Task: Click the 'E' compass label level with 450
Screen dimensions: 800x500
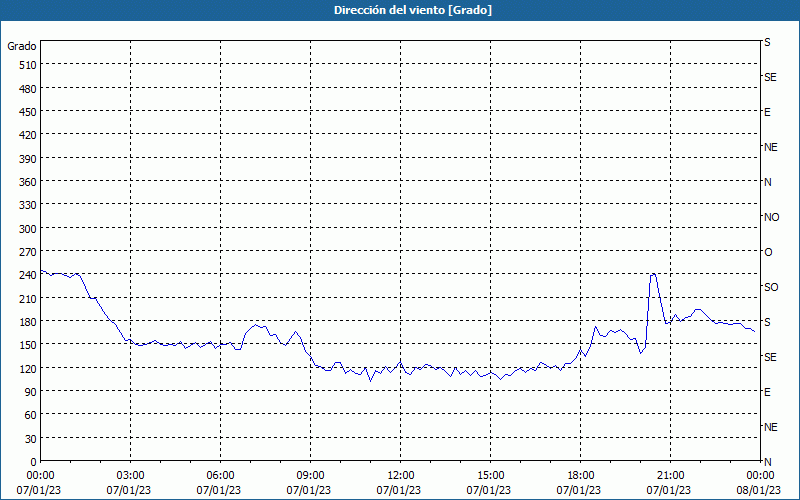Action: tap(767, 112)
